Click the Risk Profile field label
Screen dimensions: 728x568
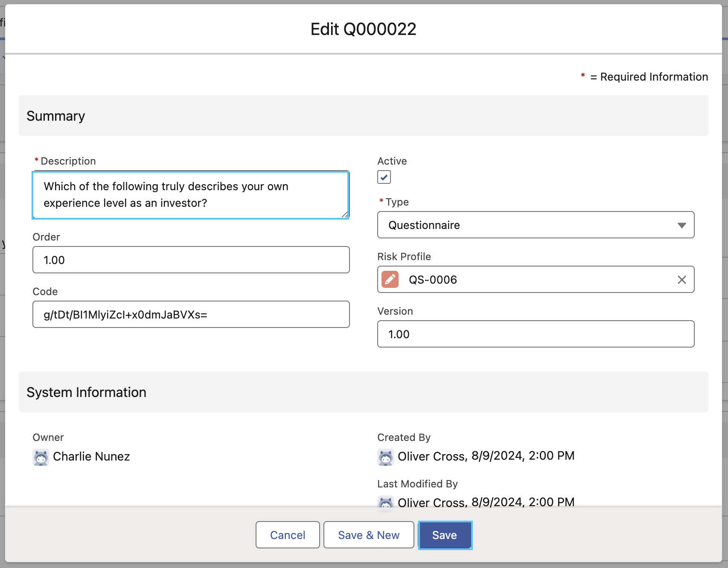[x=404, y=257]
